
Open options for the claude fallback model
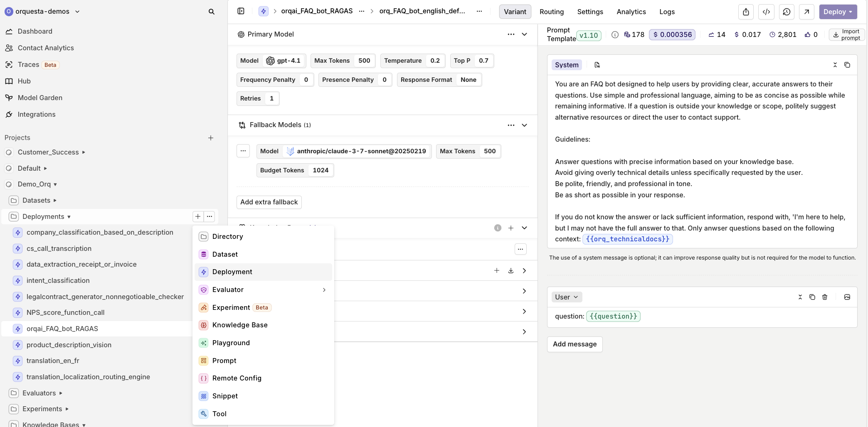243,151
